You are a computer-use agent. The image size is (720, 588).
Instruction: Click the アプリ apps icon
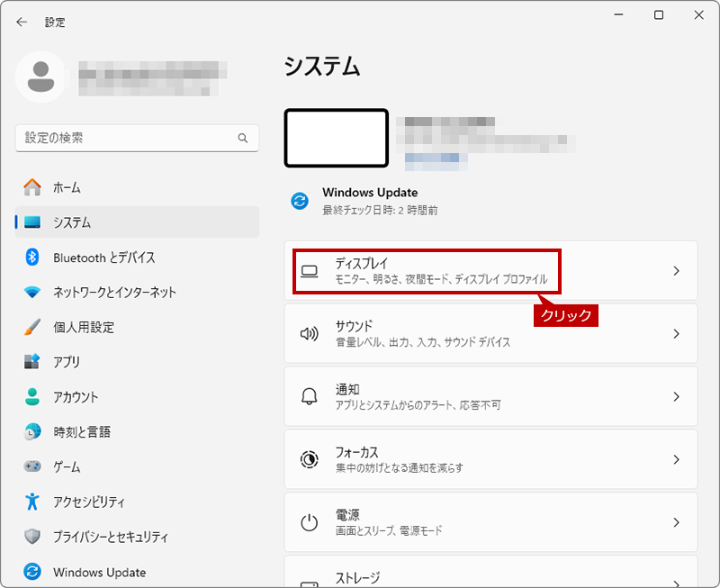coord(32,361)
